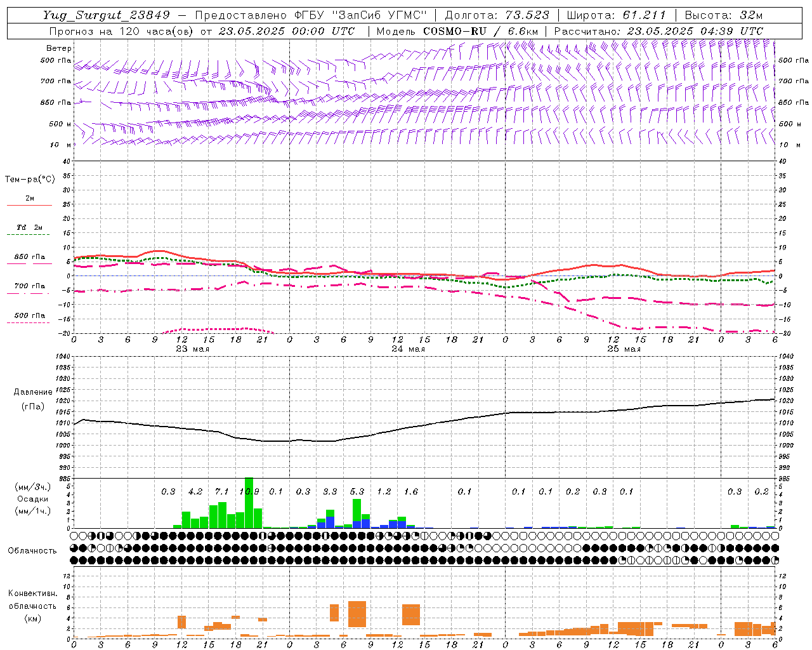Click the 23 мая date label
812x650 pixels.
pyautogui.click(x=192, y=349)
